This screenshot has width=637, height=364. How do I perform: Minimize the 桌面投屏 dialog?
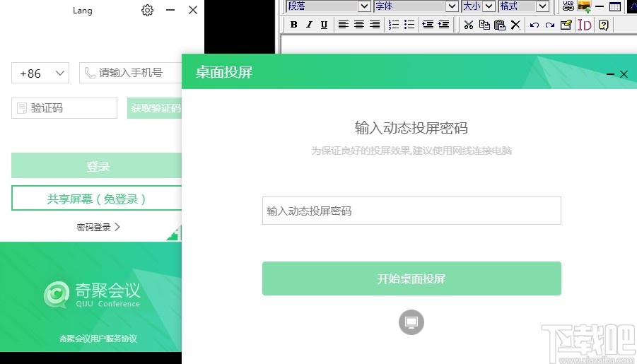[610, 74]
